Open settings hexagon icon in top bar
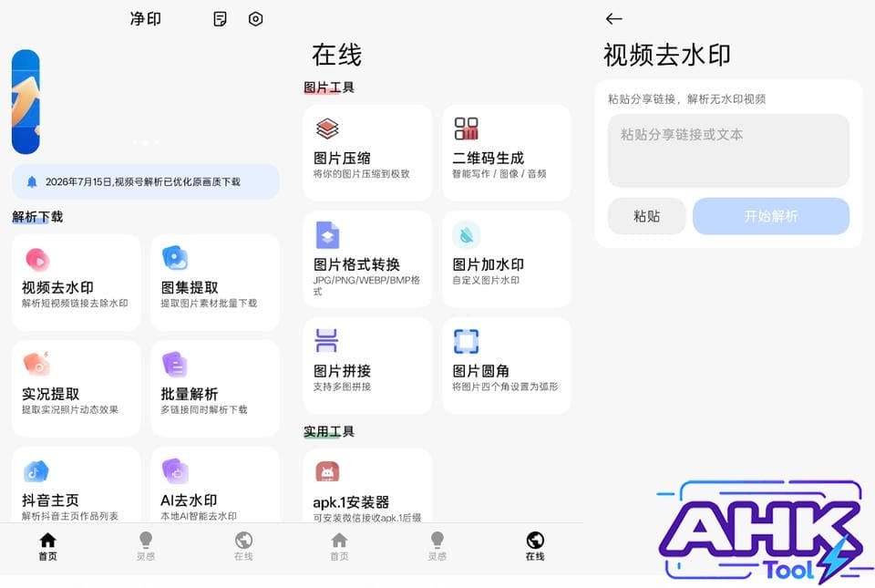875x588 pixels. point(255,19)
